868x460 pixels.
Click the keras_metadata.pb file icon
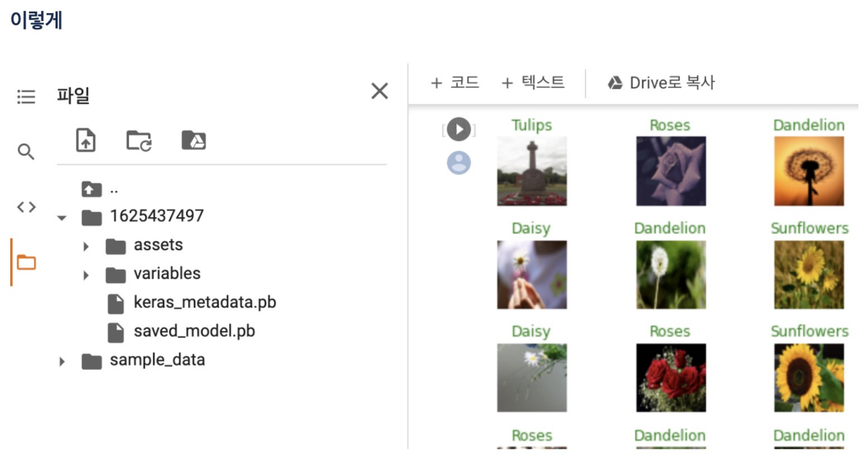(x=116, y=303)
